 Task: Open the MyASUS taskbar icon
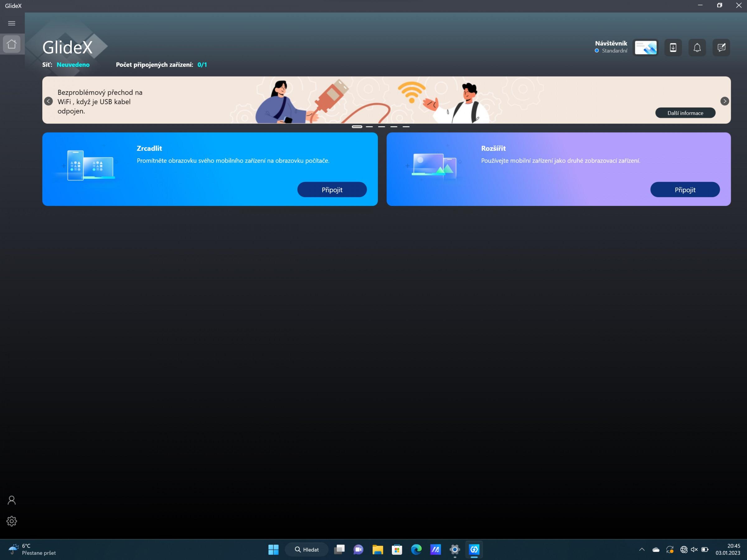click(x=435, y=549)
